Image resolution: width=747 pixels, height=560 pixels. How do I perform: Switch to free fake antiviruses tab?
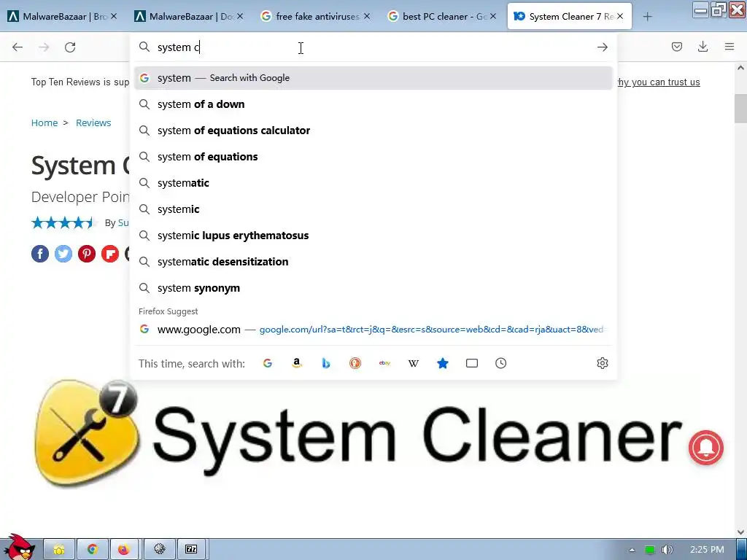coord(315,16)
